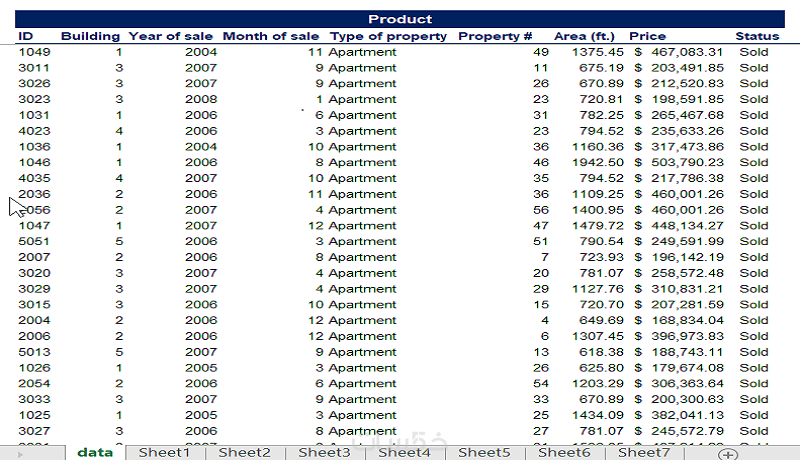Switch to the data sheet tab
The image size is (800, 460).
95,452
